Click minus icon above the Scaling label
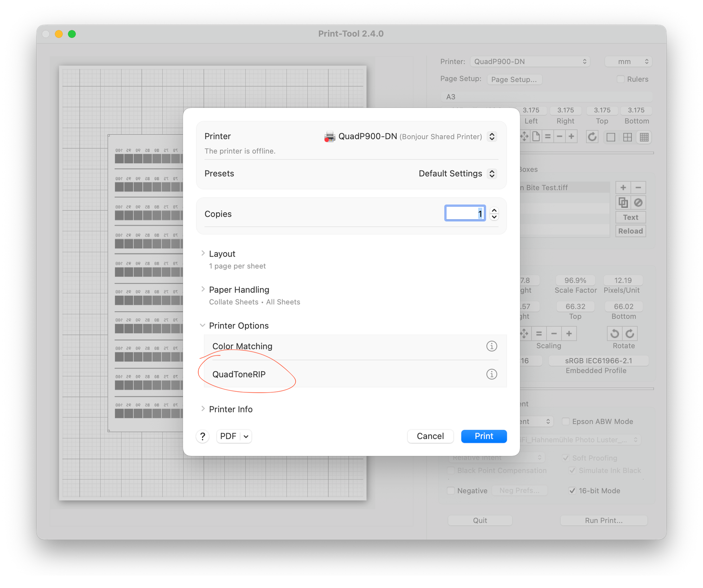Screen dimensions: 703x588 pyautogui.click(x=554, y=334)
